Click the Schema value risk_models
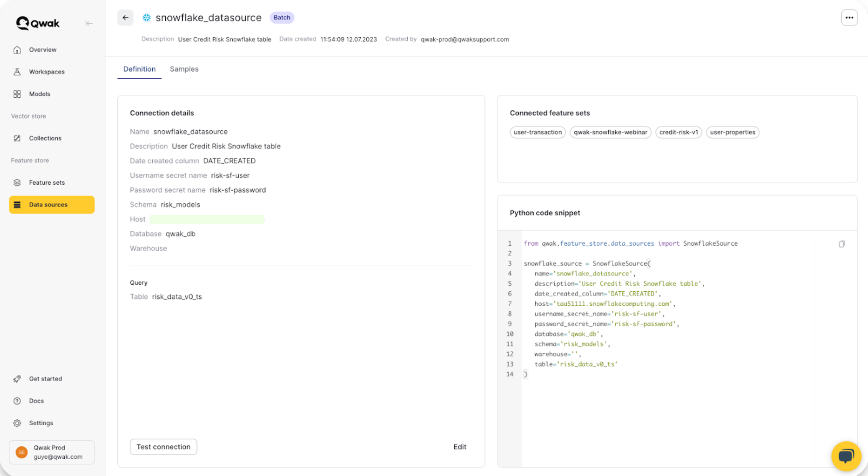This screenshot has width=868, height=476. [181, 205]
